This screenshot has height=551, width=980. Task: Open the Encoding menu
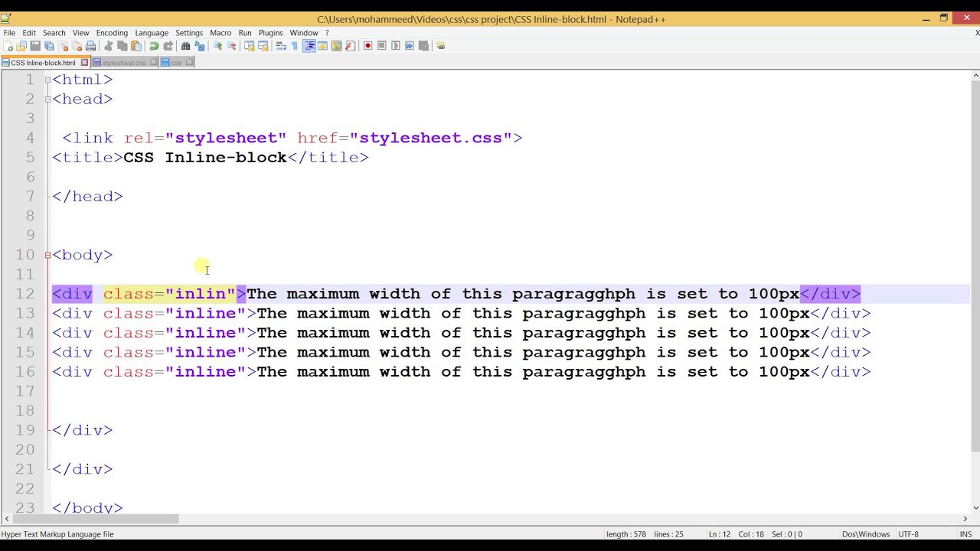112,33
